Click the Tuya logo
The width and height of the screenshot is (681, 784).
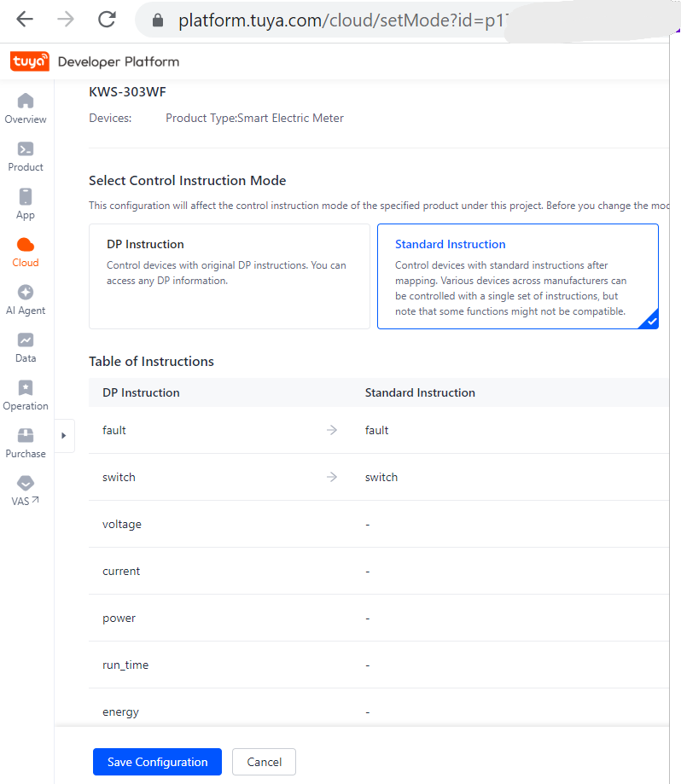coord(30,61)
